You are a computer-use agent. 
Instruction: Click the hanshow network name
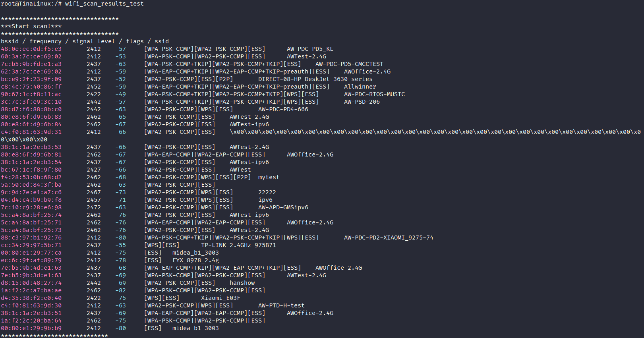242,283
